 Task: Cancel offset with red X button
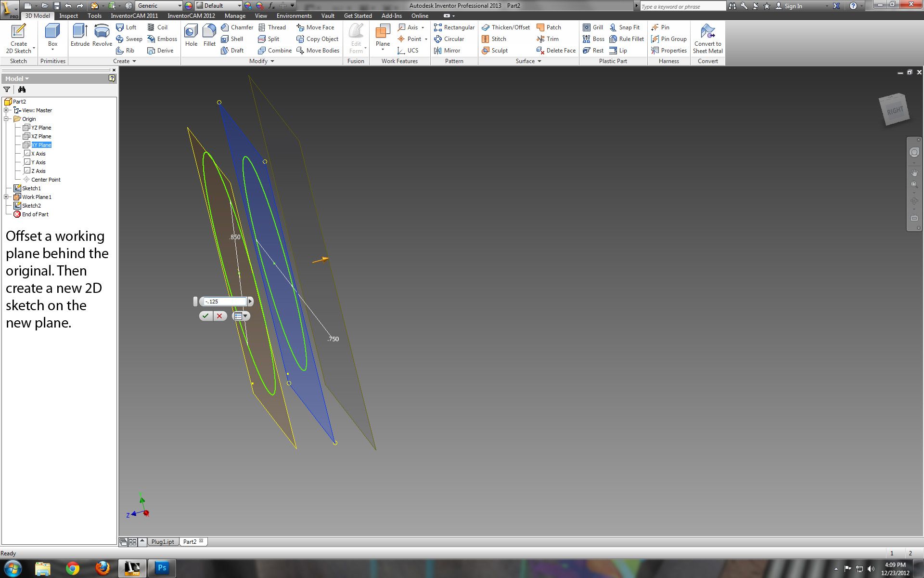219,316
